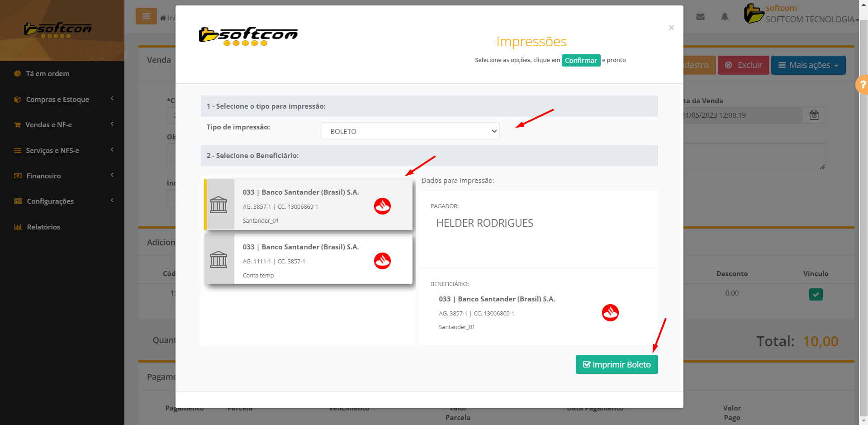868x425 pixels.
Task: Click the Imprimir Boleto button
Action: tap(617, 364)
